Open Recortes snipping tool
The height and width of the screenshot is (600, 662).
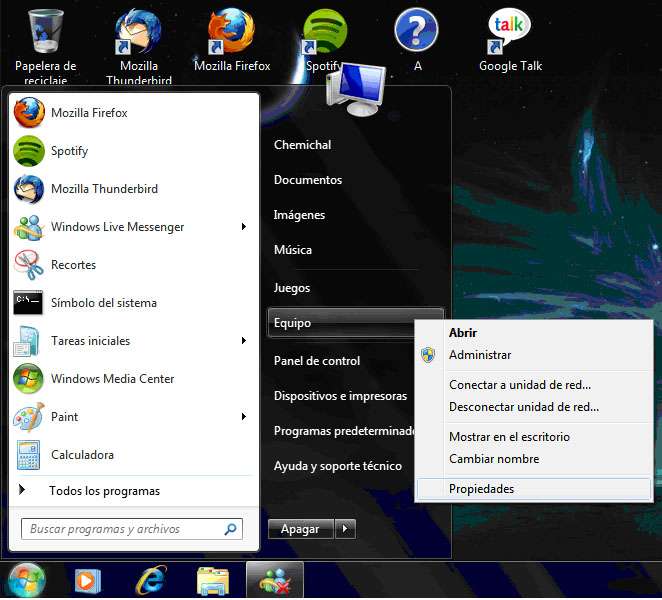[x=73, y=265]
